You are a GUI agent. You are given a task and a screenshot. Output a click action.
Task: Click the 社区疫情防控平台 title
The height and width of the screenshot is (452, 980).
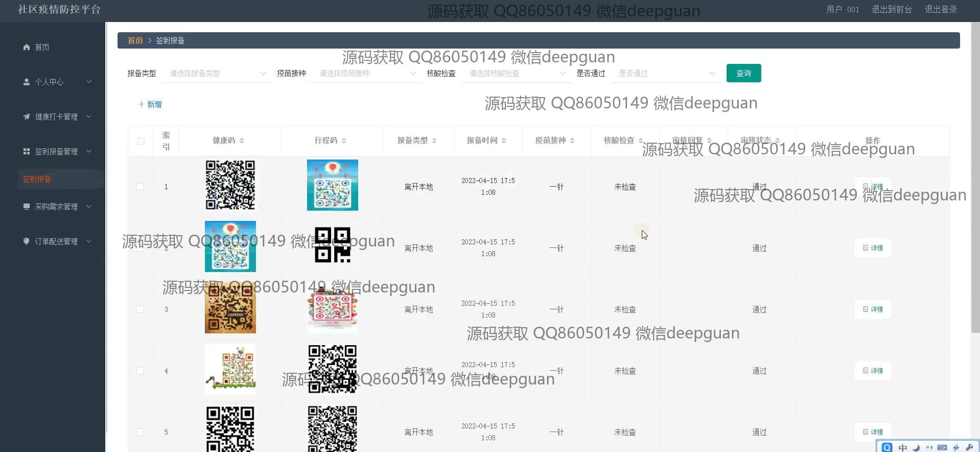coord(59,9)
